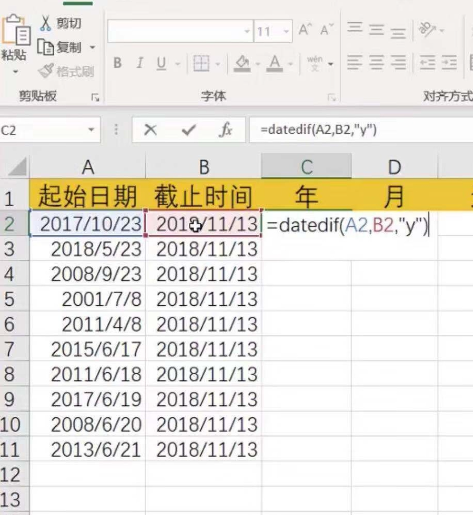
Task: Click cell containing 2017/10/23
Action: click(x=88, y=224)
